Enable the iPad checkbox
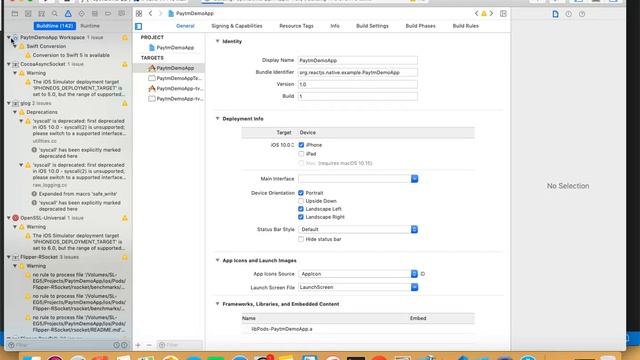Screen dimensions: 640x360 pyautogui.click(x=301, y=154)
